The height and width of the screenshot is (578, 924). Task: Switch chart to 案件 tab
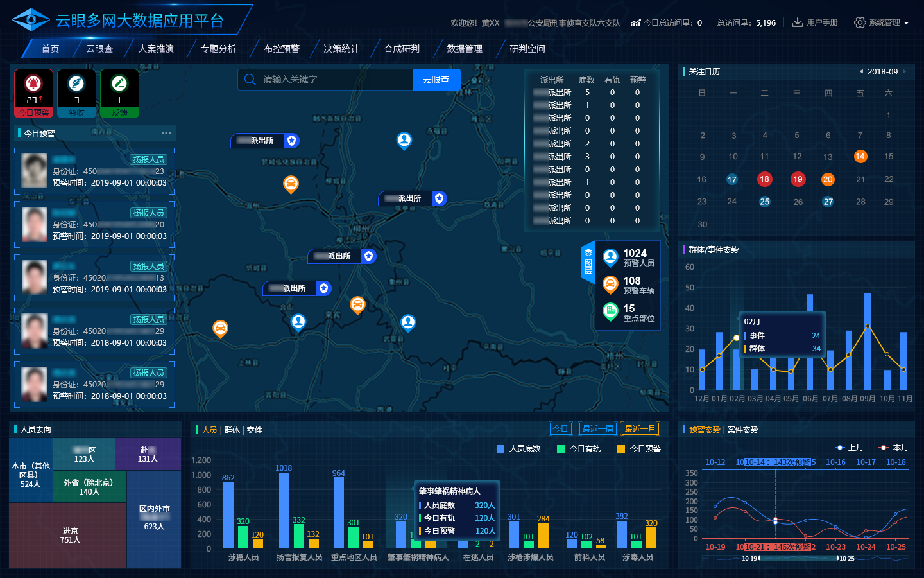click(x=254, y=430)
